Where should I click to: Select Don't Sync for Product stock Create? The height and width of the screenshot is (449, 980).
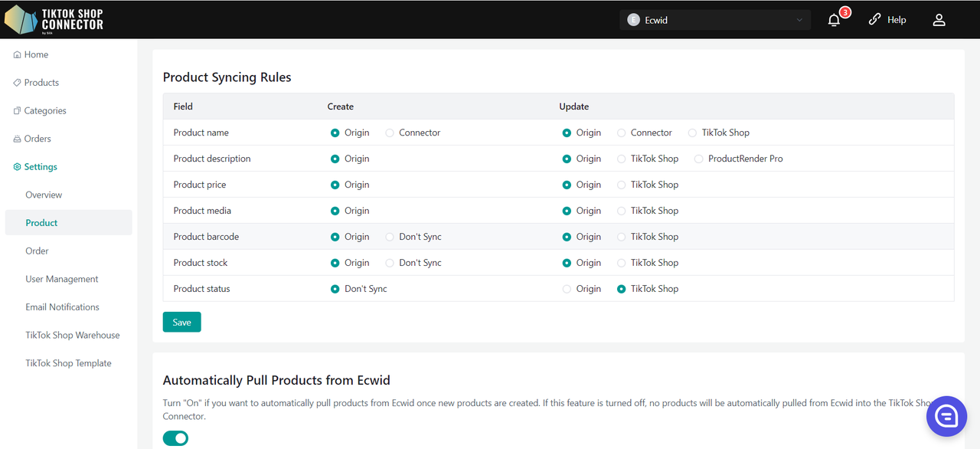[390, 263]
